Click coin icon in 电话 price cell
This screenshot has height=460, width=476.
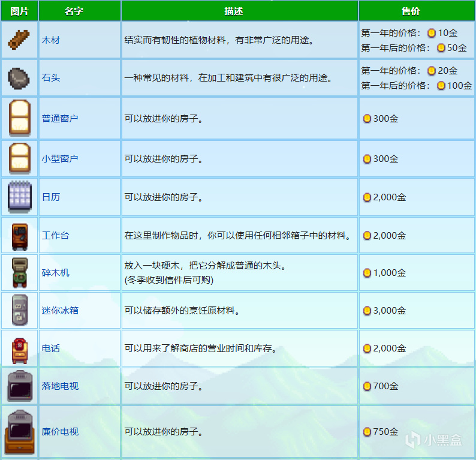click(x=367, y=348)
